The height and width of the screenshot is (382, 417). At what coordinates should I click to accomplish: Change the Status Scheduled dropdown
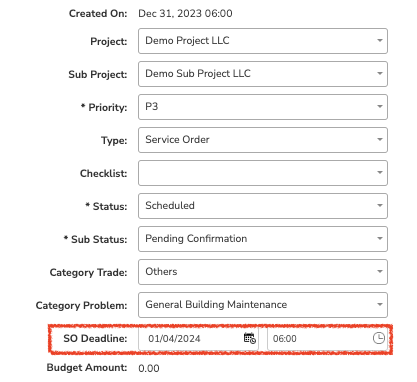tap(263, 206)
